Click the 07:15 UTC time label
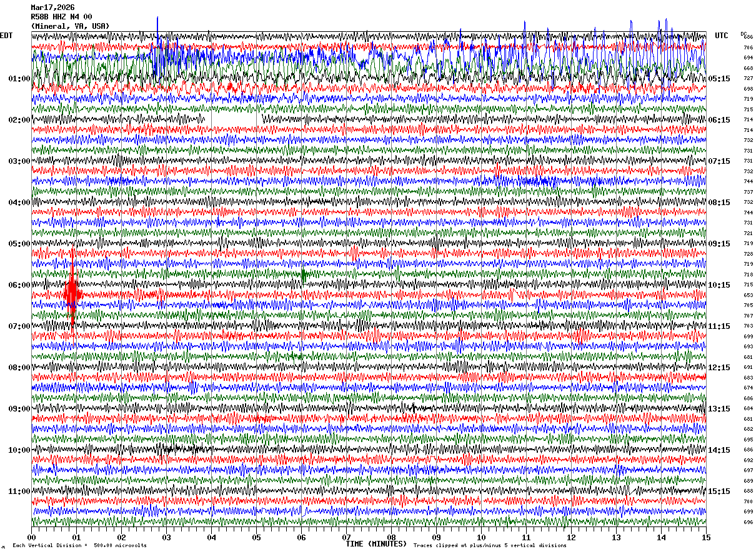Viewport: 756px width, 554px height. coord(719,161)
